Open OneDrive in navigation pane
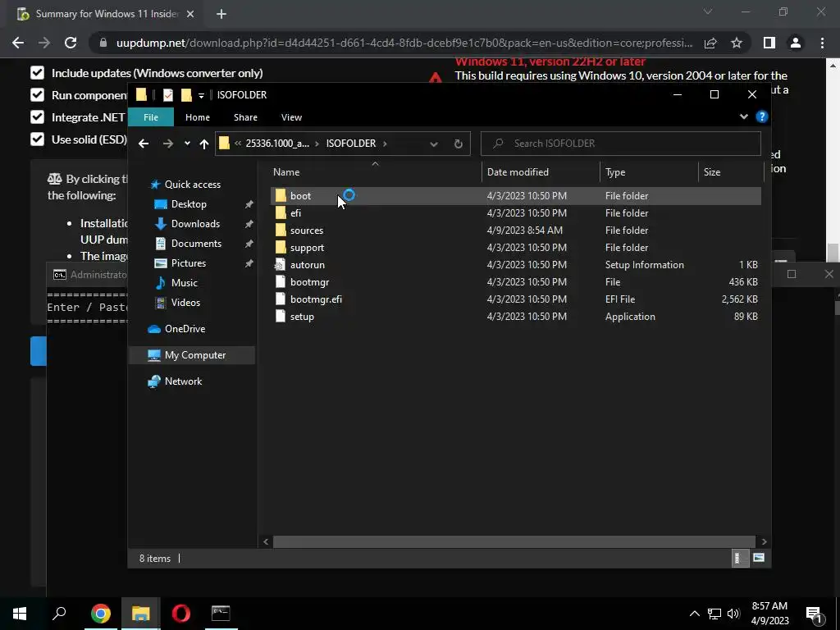Image resolution: width=840 pixels, height=630 pixels. [185, 329]
